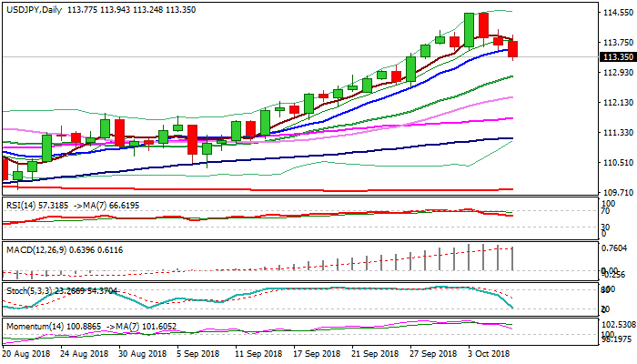Click the 109.710 price axis label
The width and height of the screenshot is (637, 364).
point(618,192)
